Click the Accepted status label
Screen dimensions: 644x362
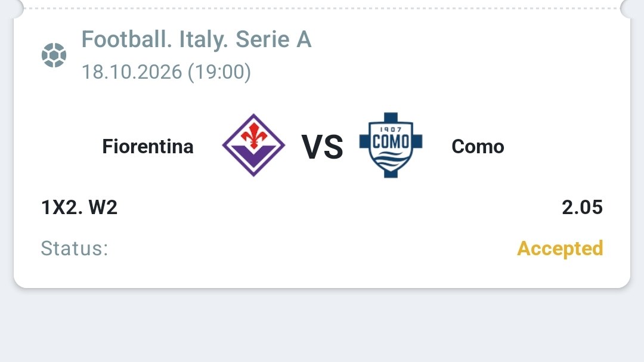tap(560, 248)
